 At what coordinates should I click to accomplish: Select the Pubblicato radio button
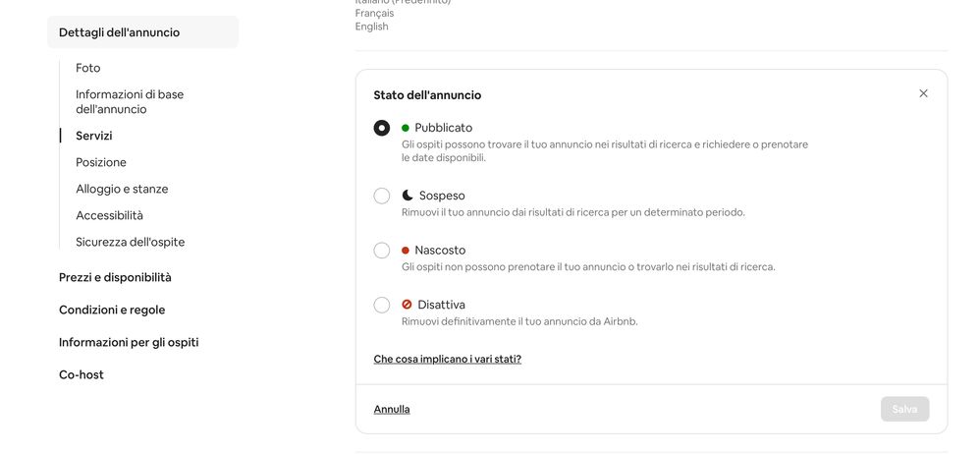(382, 128)
